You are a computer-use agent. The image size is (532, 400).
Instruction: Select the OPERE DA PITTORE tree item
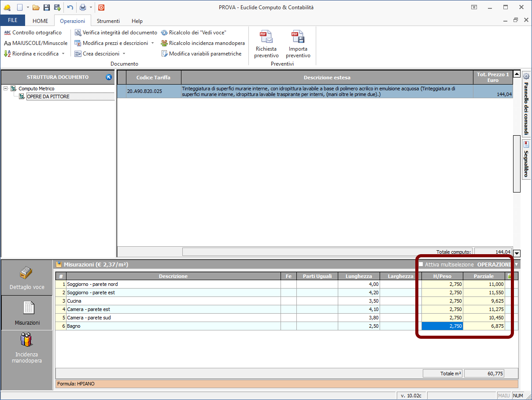tap(48, 96)
